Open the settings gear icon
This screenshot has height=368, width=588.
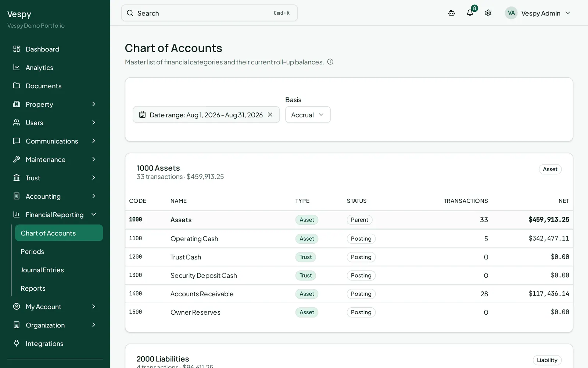click(488, 13)
